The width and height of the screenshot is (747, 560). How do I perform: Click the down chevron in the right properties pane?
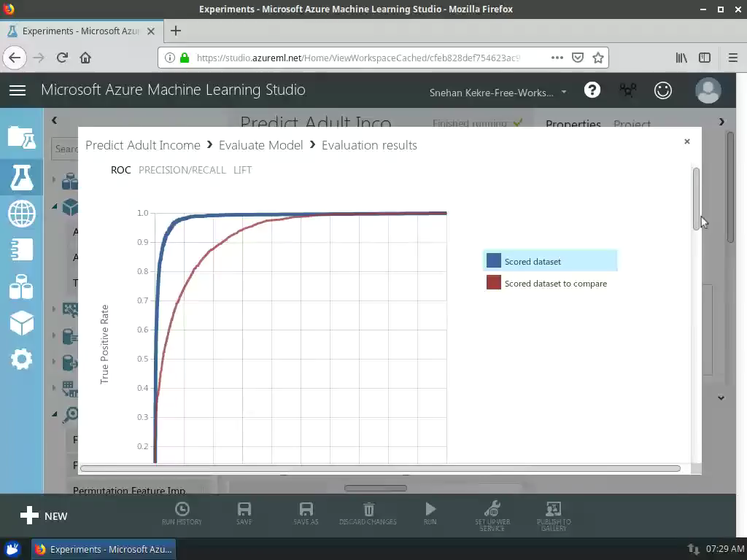tap(721, 397)
